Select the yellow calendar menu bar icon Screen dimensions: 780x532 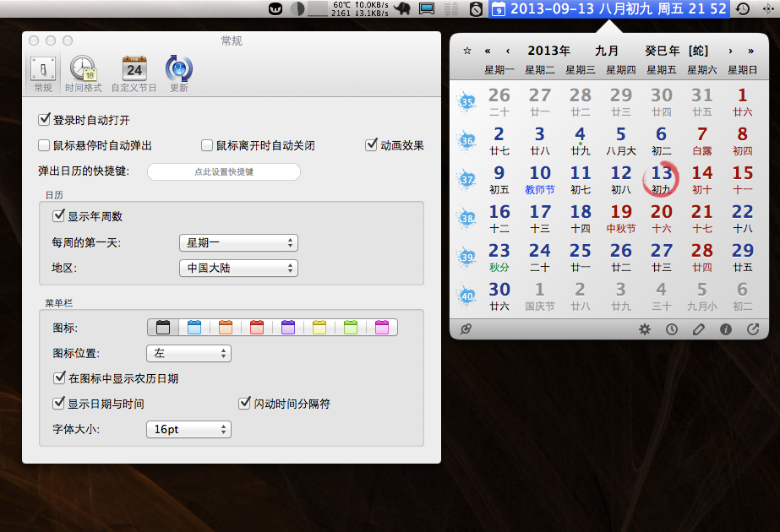point(319,327)
